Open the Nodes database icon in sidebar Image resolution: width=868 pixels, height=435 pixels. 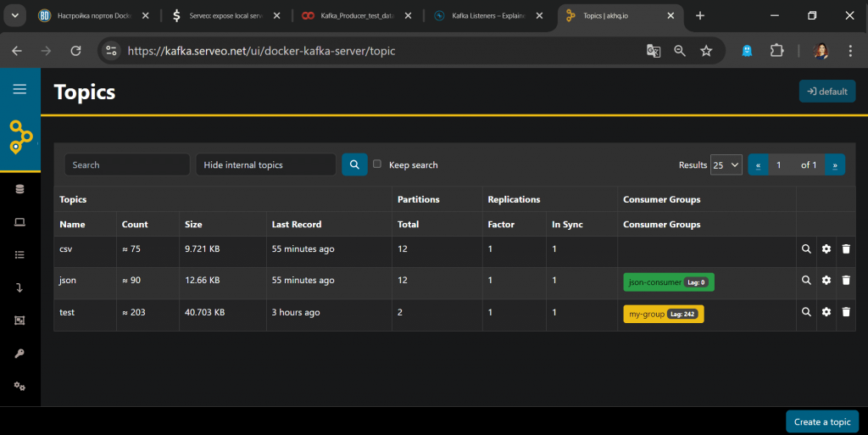(x=20, y=189)
